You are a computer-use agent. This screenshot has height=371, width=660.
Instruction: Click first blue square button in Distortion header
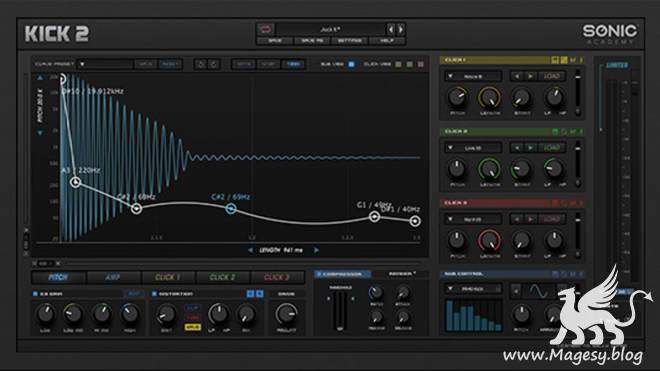[x=250, y=294]
